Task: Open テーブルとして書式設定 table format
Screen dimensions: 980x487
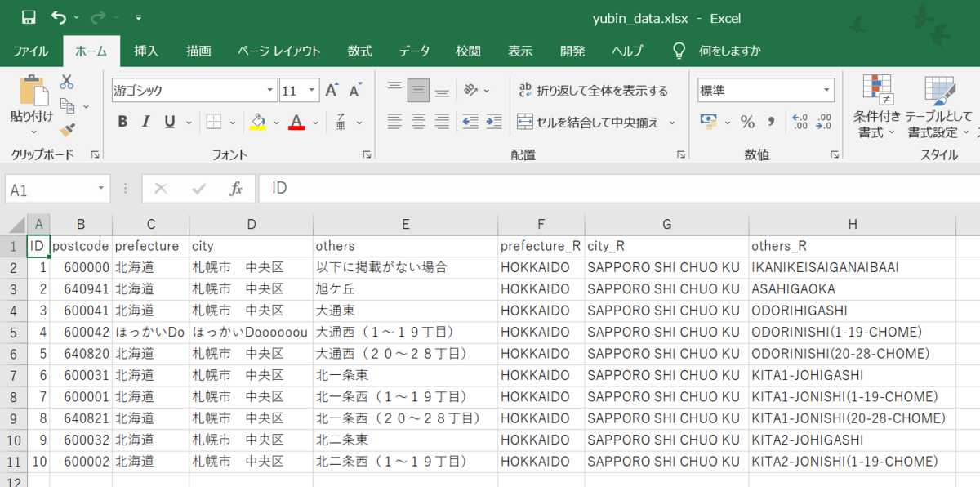Action: (938, 106)
